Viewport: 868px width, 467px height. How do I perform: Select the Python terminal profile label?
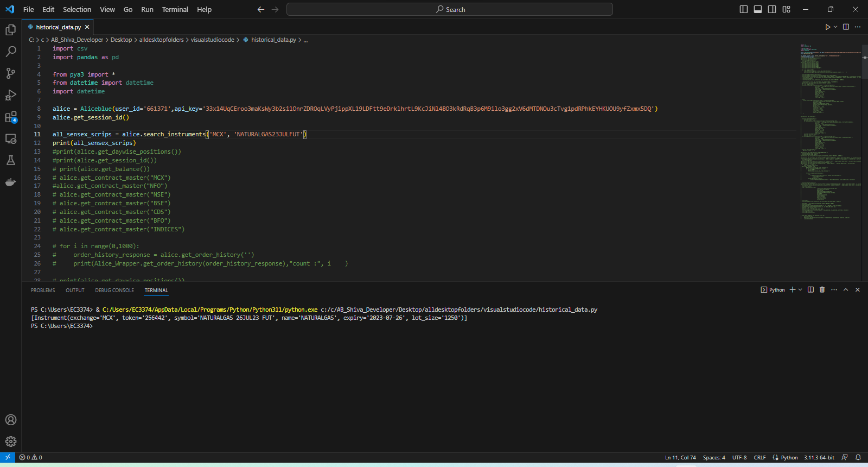tap(773, 290)
